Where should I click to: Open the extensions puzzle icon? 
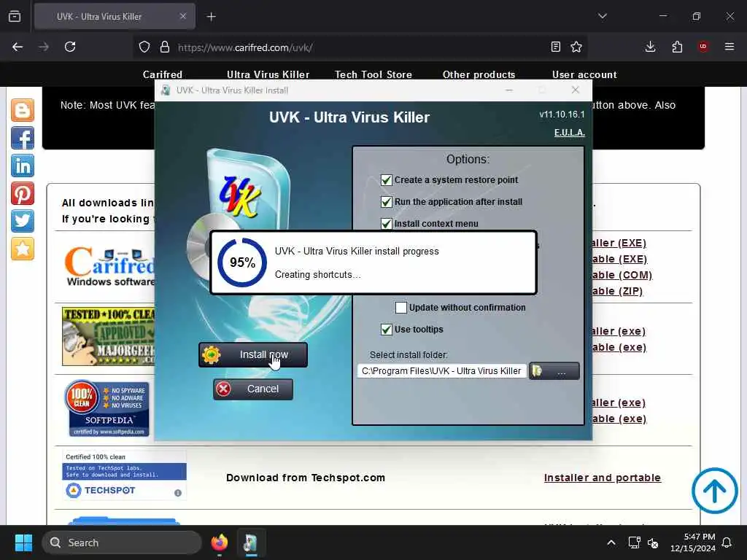point(677,47)
